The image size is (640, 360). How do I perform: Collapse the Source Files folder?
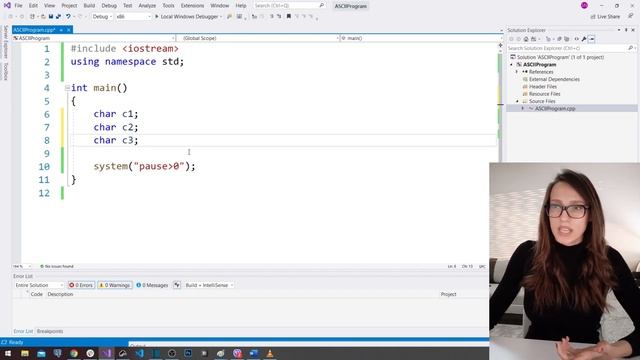click(x=517, y=101)
